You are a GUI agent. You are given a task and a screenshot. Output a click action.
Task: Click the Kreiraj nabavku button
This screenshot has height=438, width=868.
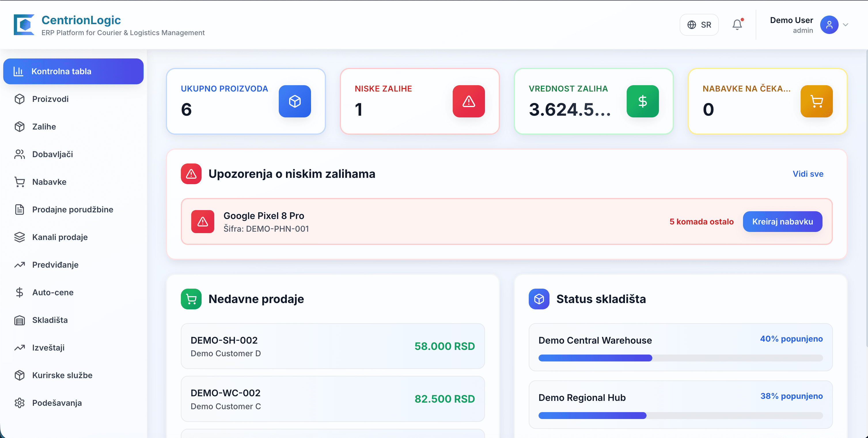coord(782,222)
